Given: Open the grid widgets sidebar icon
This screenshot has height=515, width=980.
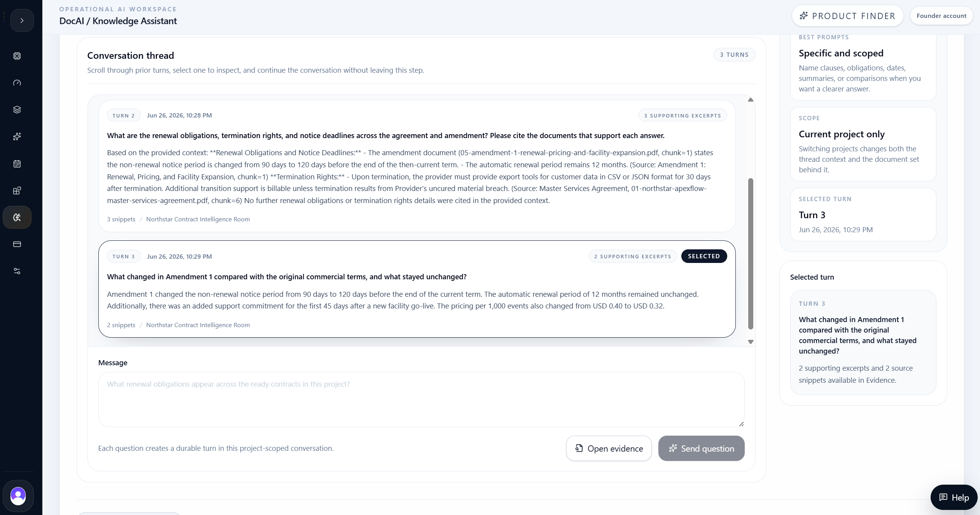Looking at the screenshot, I should tap(17, 191).
